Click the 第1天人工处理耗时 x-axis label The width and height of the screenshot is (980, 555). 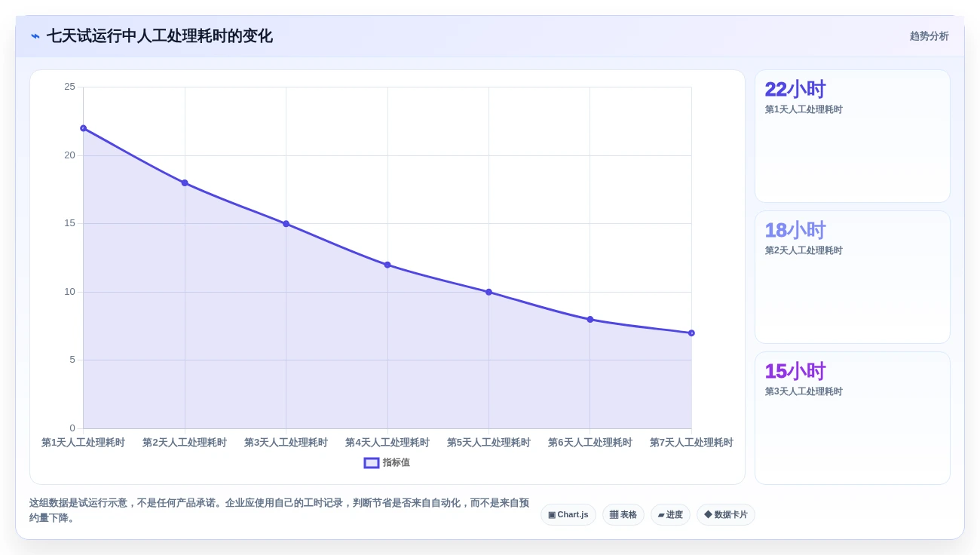pyautogui.click(x=84, y=443)
